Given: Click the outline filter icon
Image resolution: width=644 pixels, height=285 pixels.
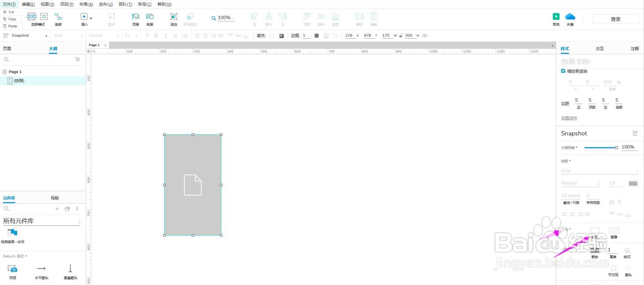Looking at the screenshot, I should [77, 60].
